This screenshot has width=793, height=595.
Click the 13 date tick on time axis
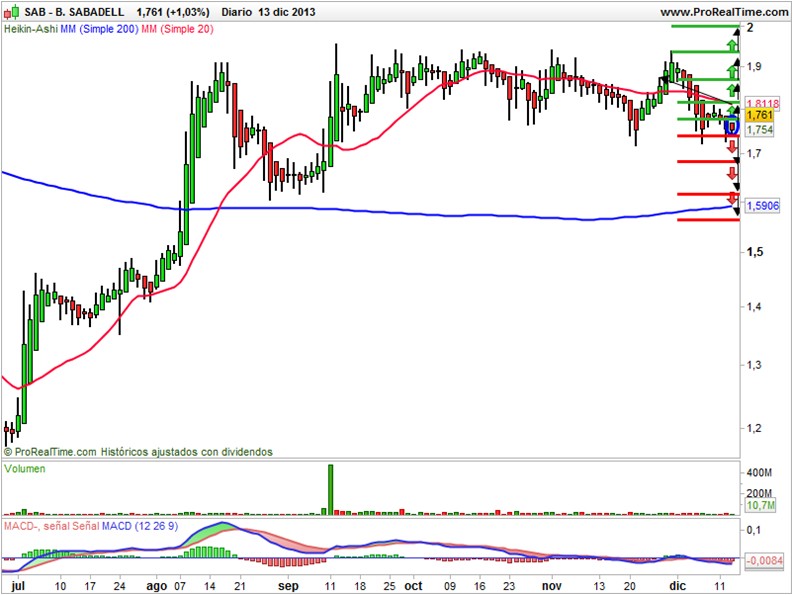tap(599, 586)
